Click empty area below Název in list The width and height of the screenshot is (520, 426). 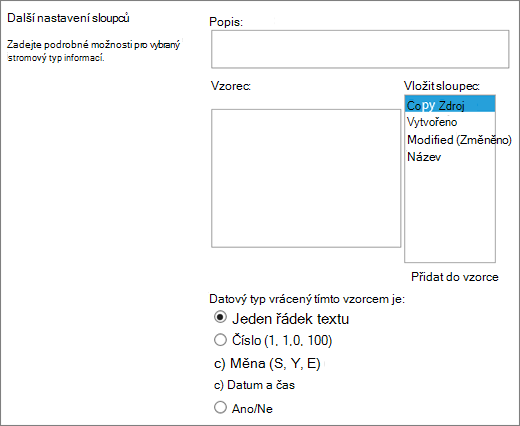click(450, 213)
